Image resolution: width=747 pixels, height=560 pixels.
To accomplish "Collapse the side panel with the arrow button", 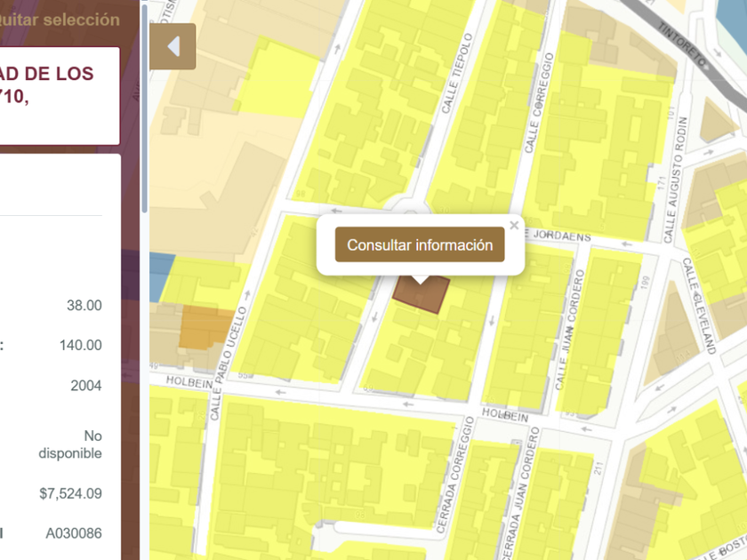I will pyautogui.click(x=173, y=46).
